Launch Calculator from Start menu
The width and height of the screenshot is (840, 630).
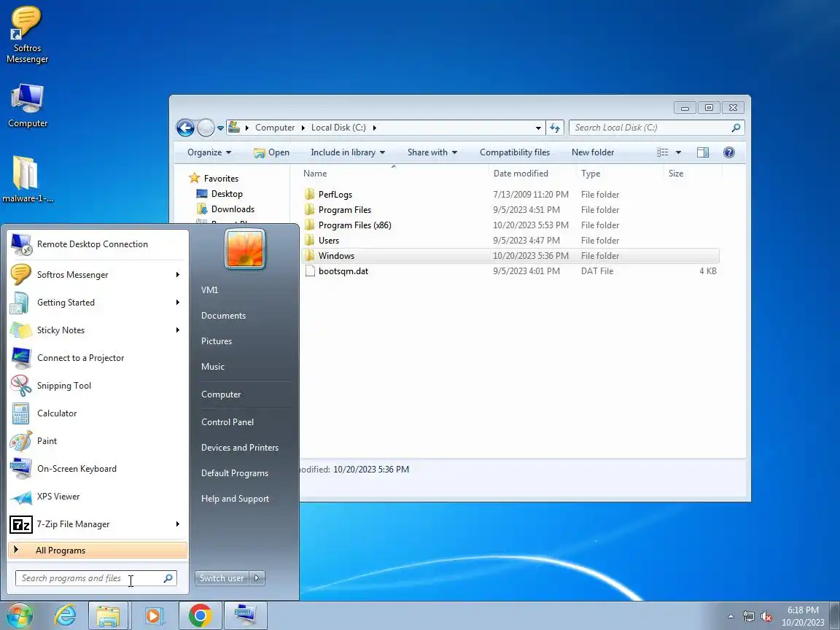coord(98,413)
